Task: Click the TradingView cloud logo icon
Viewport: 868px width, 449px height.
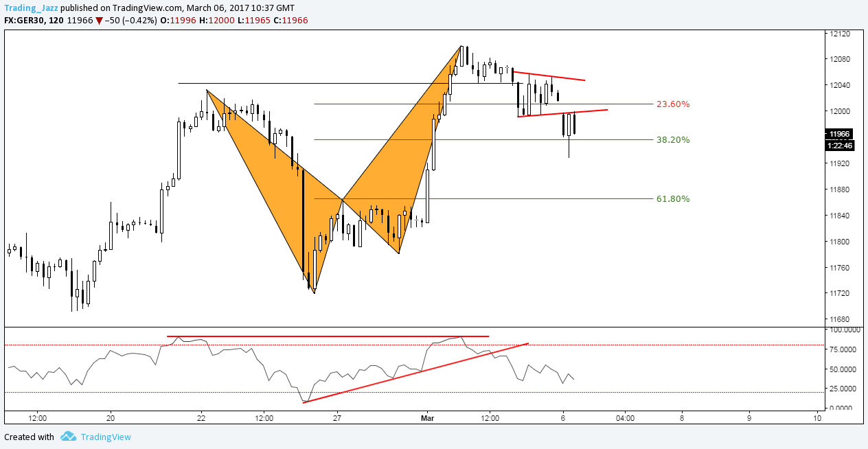Action: [68, 437]
